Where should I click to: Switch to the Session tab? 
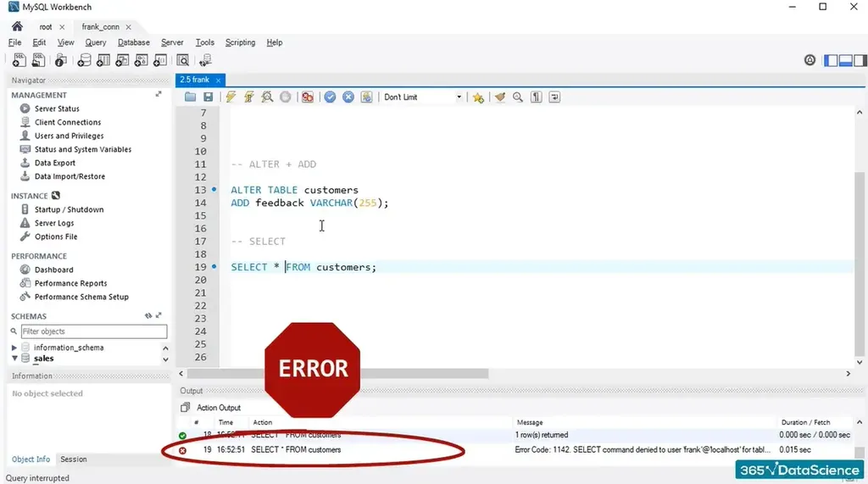pyautogui.click(x=73, y=459)
